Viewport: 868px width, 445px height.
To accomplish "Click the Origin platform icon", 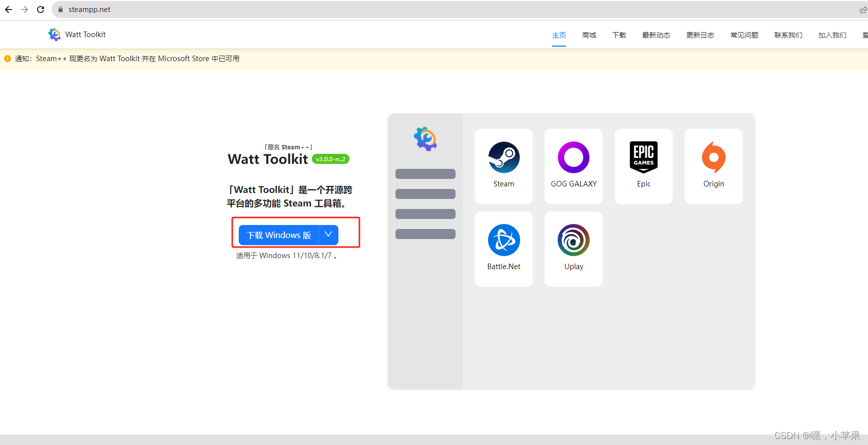I will click(x=714, y=157).
